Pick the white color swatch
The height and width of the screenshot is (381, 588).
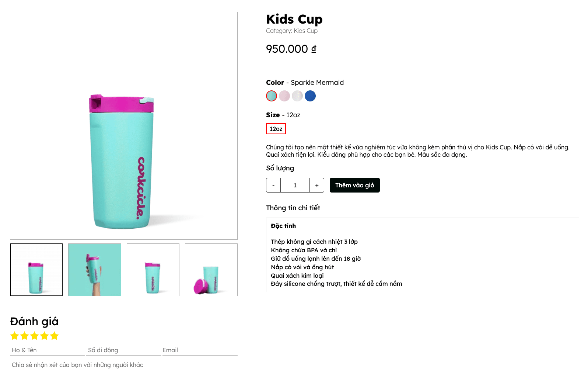click(x=297, y=96)
